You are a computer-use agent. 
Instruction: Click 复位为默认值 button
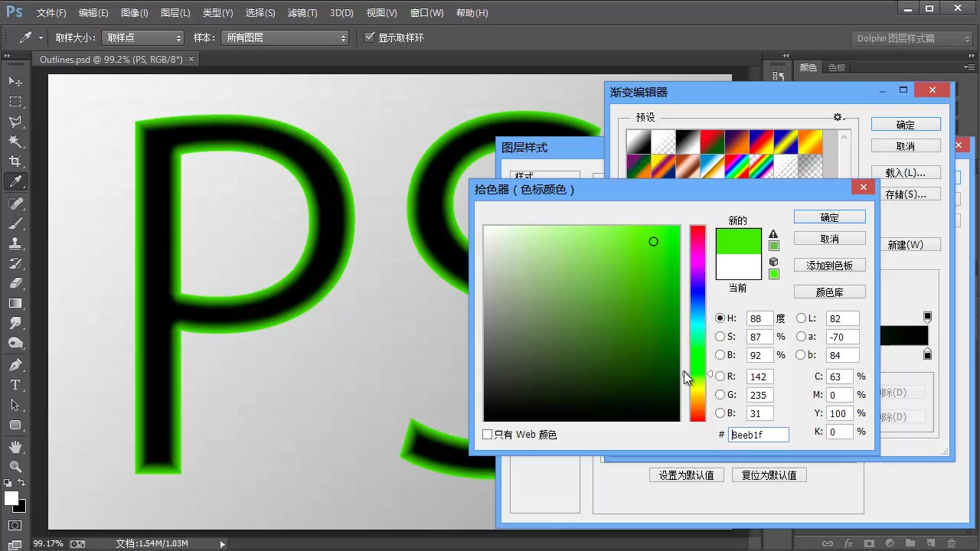pos(769,475)
